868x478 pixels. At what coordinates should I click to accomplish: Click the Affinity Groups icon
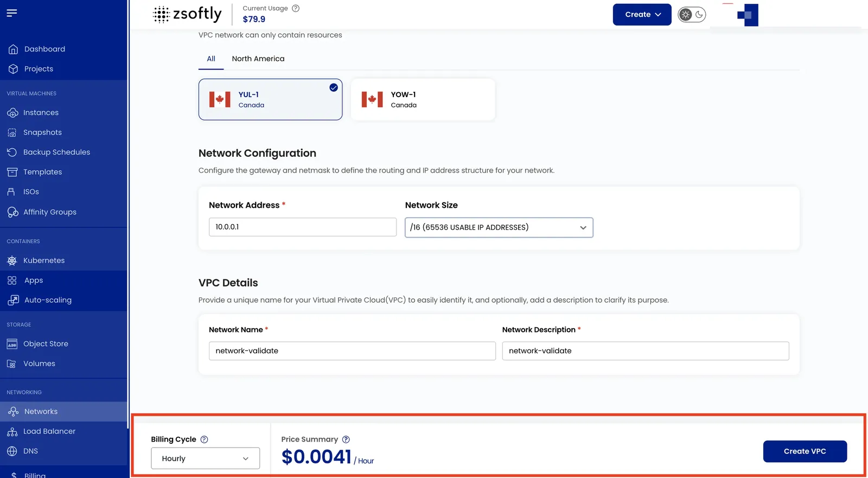click(x=12, y=212)
